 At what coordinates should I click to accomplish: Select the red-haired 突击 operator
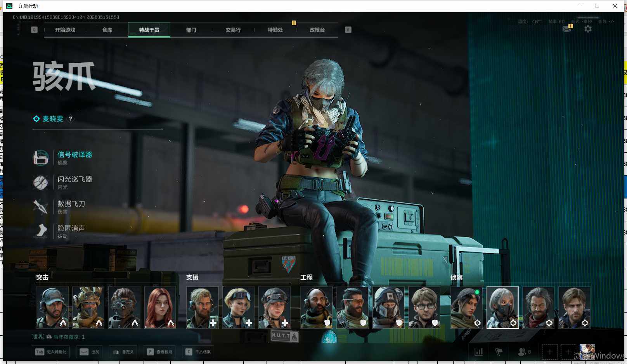(x=160, y=307)
